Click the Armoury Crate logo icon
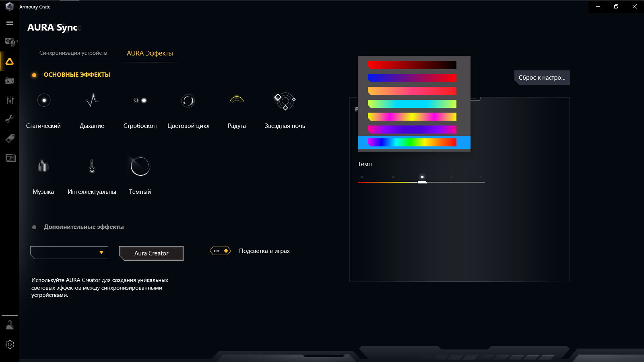Viewport: 644px width, 362px height. [x=10, y=6]
